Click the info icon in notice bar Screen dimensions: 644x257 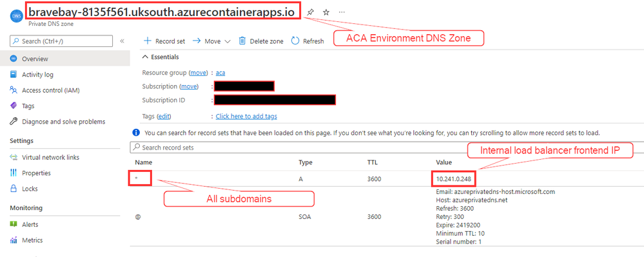(x=137, y=133)
